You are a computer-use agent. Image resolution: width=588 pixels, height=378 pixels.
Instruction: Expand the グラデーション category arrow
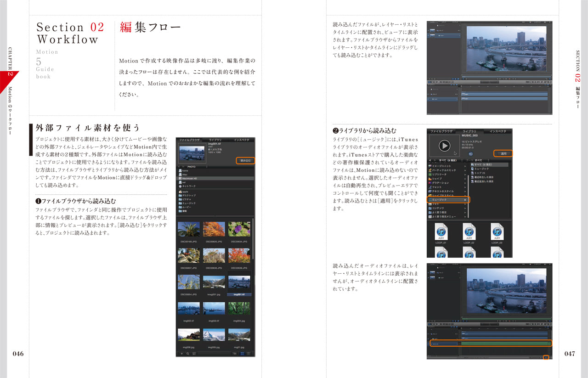465,183
